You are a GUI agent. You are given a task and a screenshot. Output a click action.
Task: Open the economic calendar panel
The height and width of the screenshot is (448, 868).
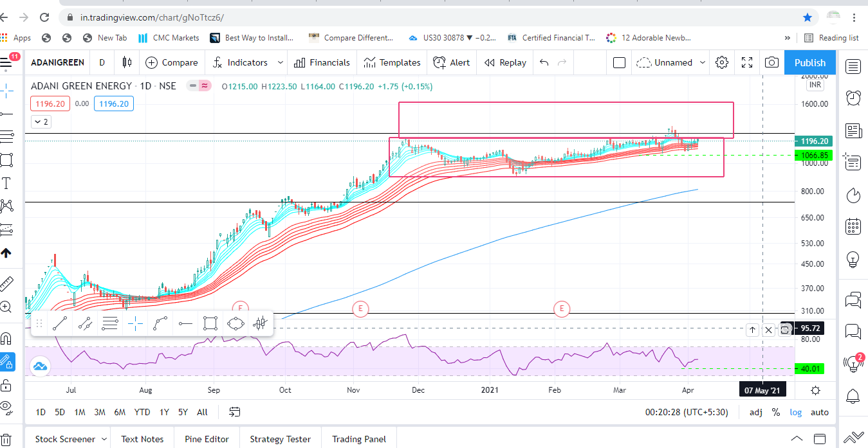(853, 226)
